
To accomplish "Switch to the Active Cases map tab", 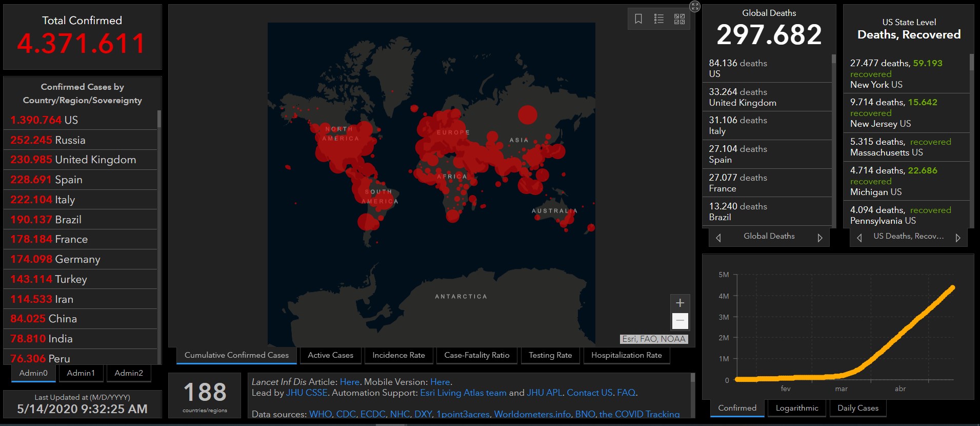I will (x=330, y=355).
